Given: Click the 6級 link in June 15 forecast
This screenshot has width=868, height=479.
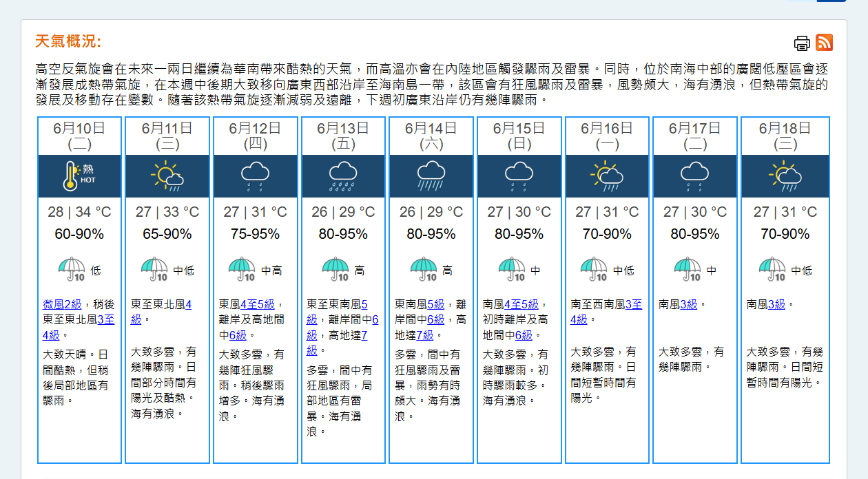Looking at the screenshot, I should click(x=524, y=335).
